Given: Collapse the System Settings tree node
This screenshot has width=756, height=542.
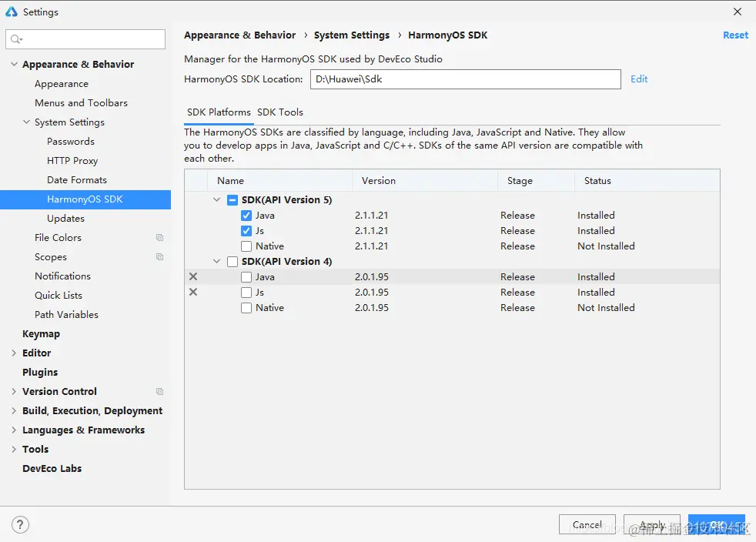Looking at the screenshot, I should pyautogui.click(x=26, y=122).
